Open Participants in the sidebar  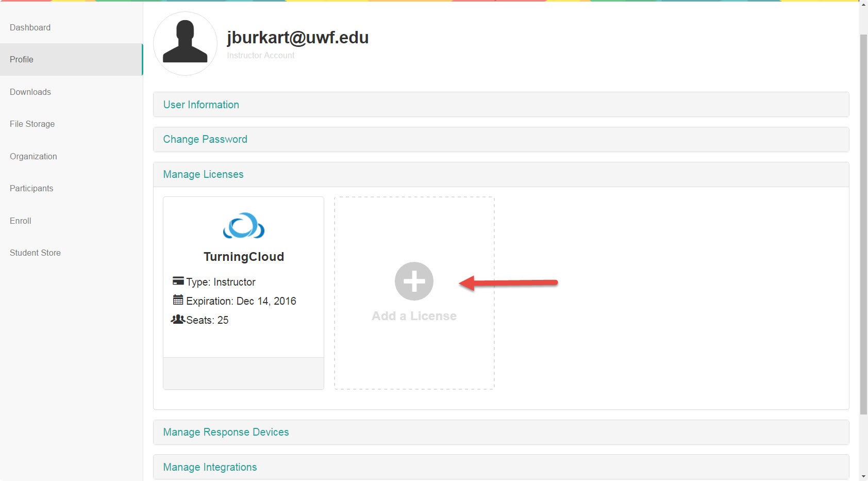(x=31, y=188)
